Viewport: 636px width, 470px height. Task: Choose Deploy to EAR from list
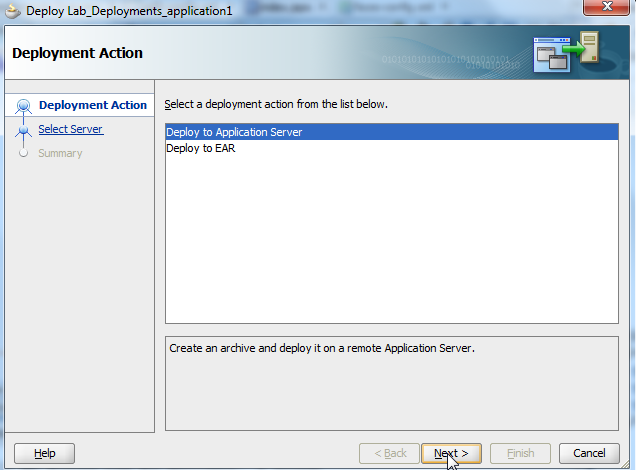[x=201, y=148]
